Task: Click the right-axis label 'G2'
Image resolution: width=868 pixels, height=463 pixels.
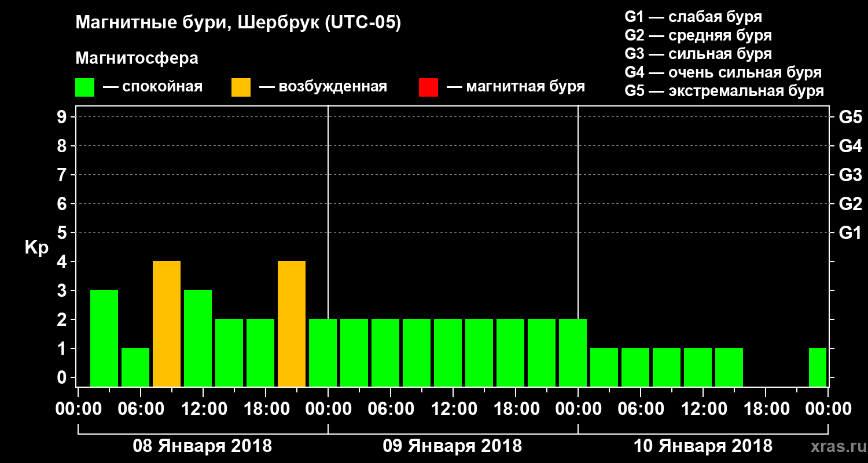Action: 850,204
